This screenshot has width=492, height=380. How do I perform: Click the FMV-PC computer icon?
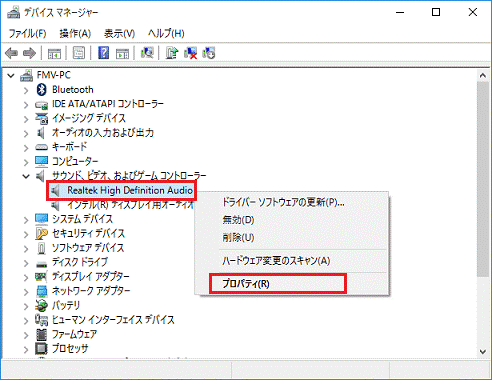27,75
